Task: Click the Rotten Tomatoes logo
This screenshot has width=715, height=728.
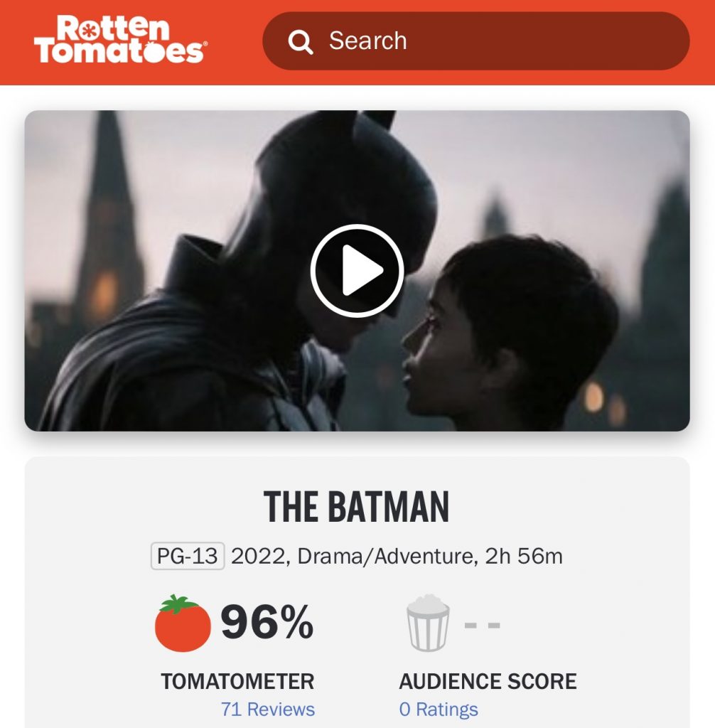Action: tap(120, 41)
